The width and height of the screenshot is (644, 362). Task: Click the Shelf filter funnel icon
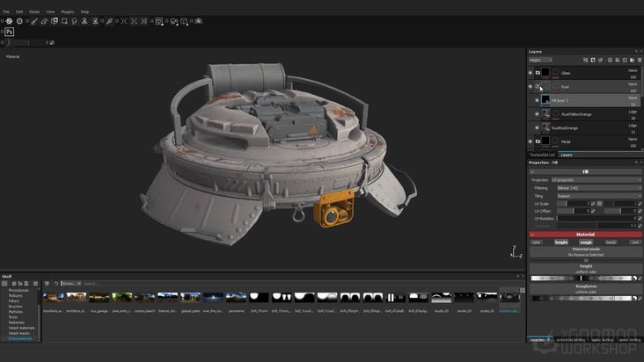[x=47, y=283]
